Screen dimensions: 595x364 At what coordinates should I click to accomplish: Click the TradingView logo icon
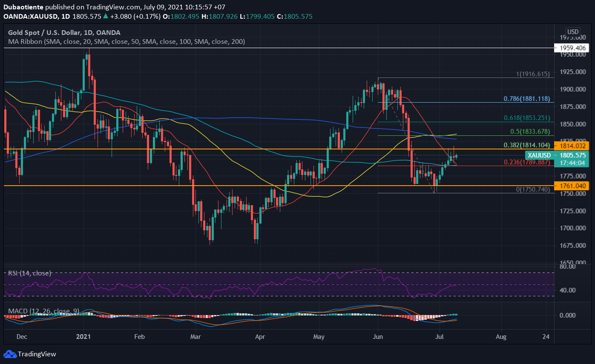click(10, 354)
